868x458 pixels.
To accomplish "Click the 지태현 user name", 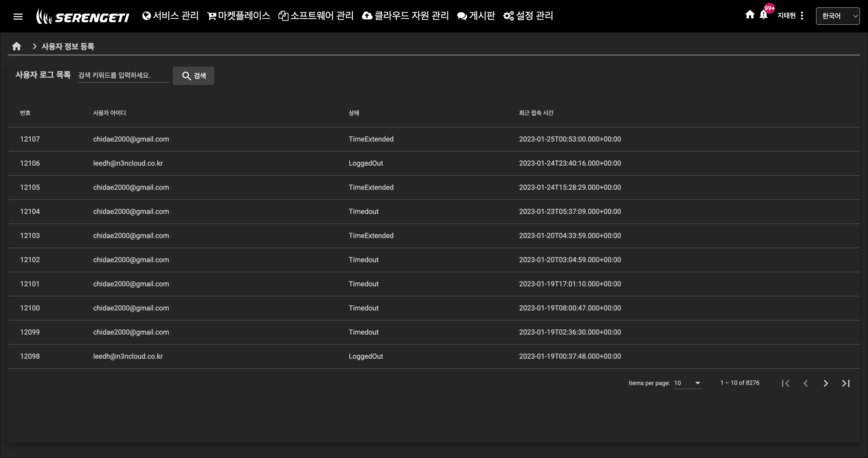I will [786, 16].
